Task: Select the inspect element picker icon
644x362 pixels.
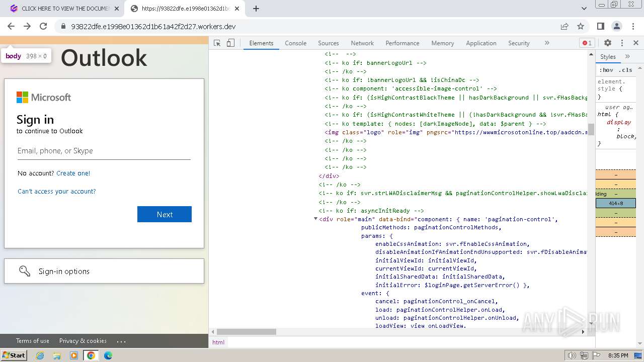Action: tap(217, 43)
